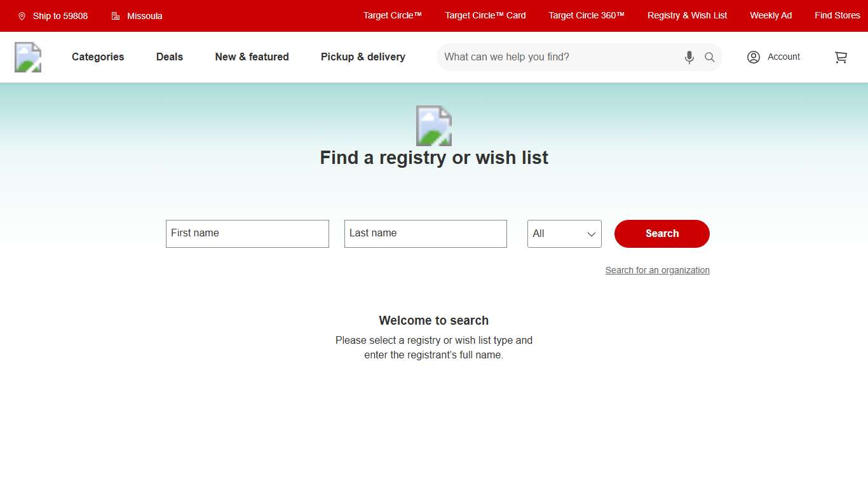The height and width of the screenshot is (488, 868).
Task: Open the Deals menu
Action: [169, 57]
